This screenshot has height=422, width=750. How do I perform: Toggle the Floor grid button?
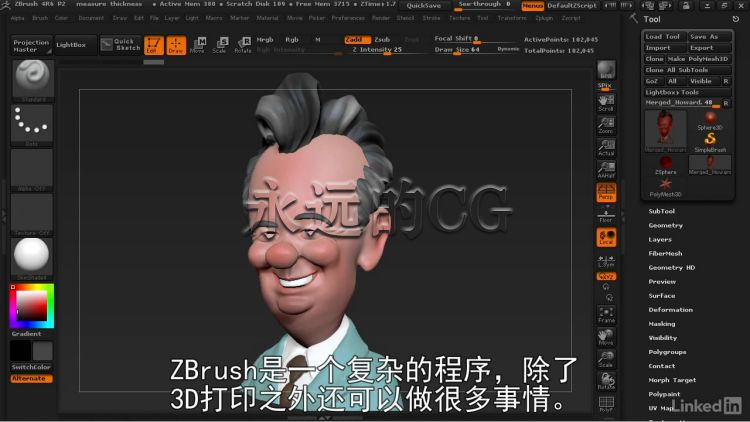pyautogui.click(x=606, y=216)
